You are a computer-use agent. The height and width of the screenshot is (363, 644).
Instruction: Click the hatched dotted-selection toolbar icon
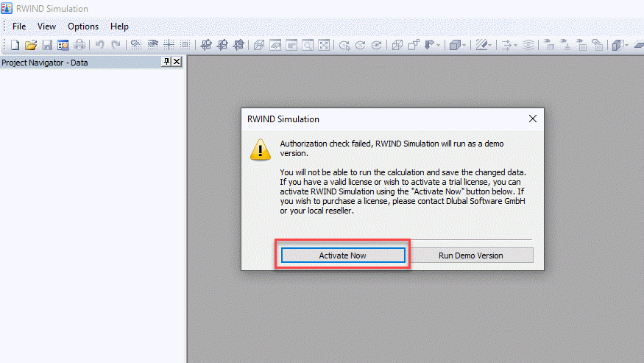click(136, 45)
